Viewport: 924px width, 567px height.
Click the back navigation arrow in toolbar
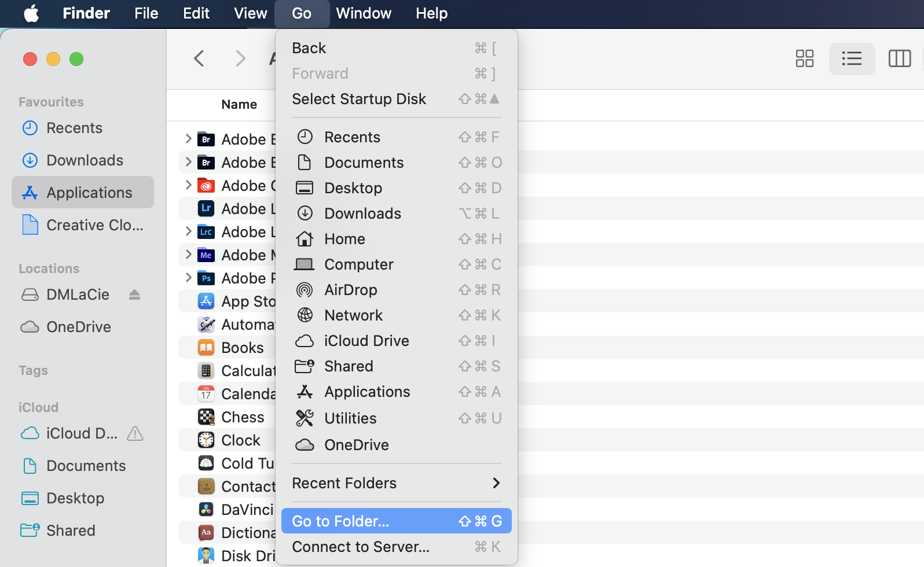(199, 58)
